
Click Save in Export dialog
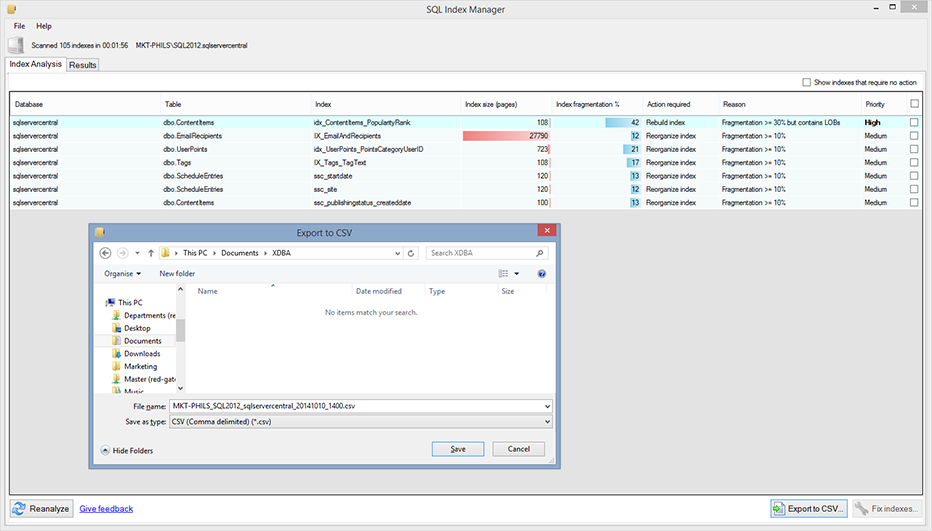tap(458, 449)
